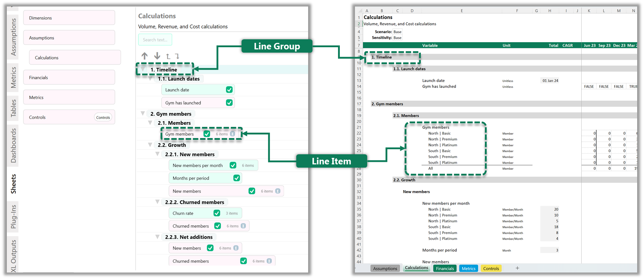
Task: Click the move up arrow icon
Action: click(x=144, y=56)
